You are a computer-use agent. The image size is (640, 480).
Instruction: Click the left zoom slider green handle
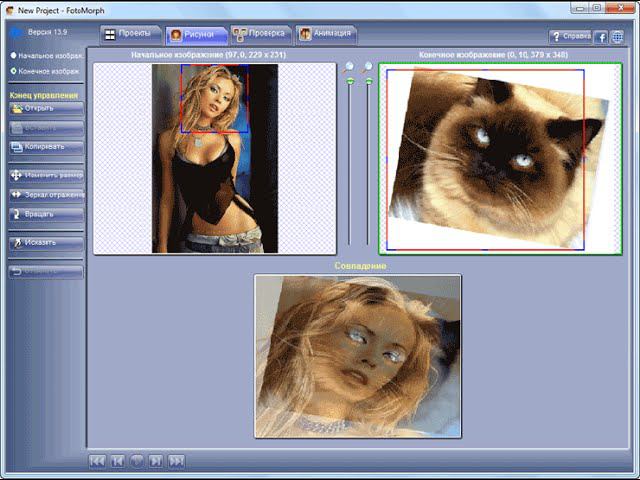[349, 81]
